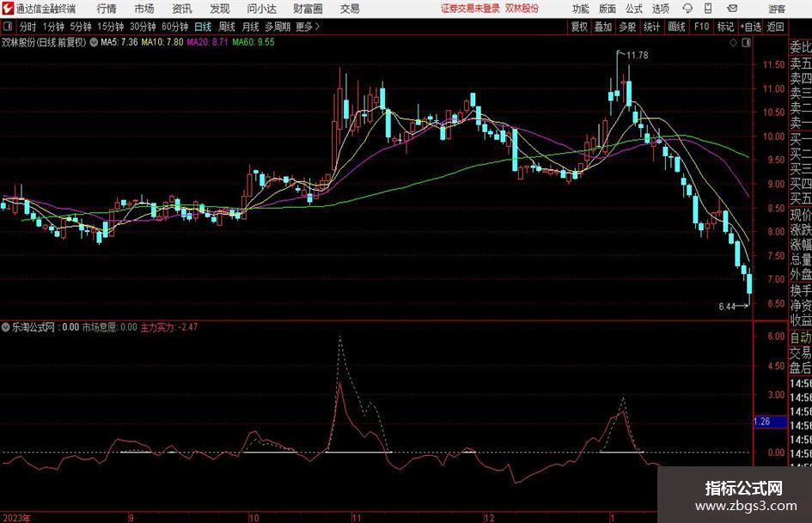Click the 游客 user account button

click(x=776, y=9)
